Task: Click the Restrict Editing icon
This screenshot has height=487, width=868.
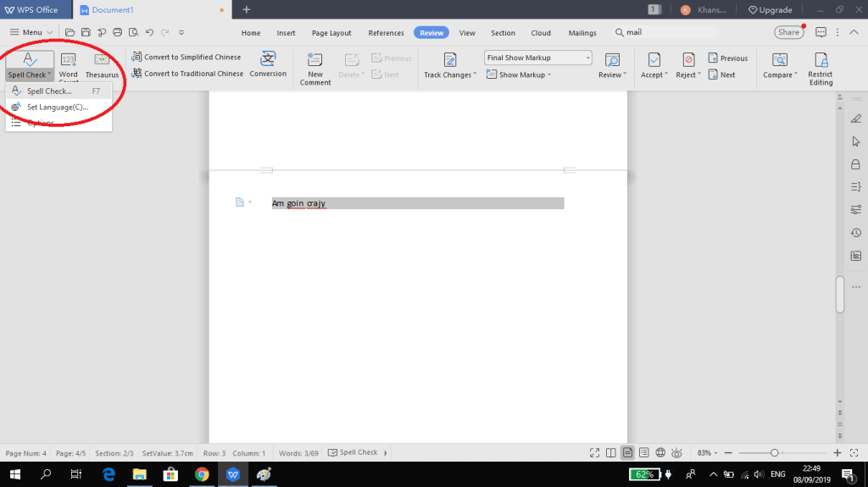Action: (x=820, y=59)
